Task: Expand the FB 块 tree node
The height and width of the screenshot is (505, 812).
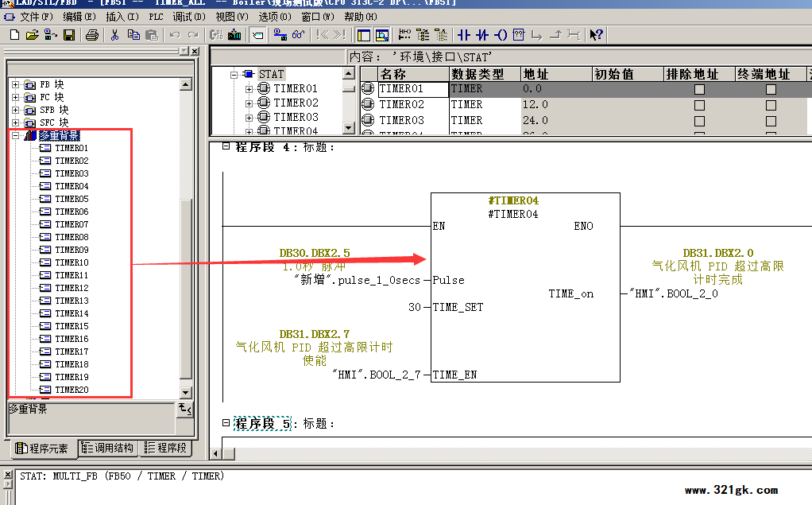Action: pyautogui.click(x=15, y=84)
